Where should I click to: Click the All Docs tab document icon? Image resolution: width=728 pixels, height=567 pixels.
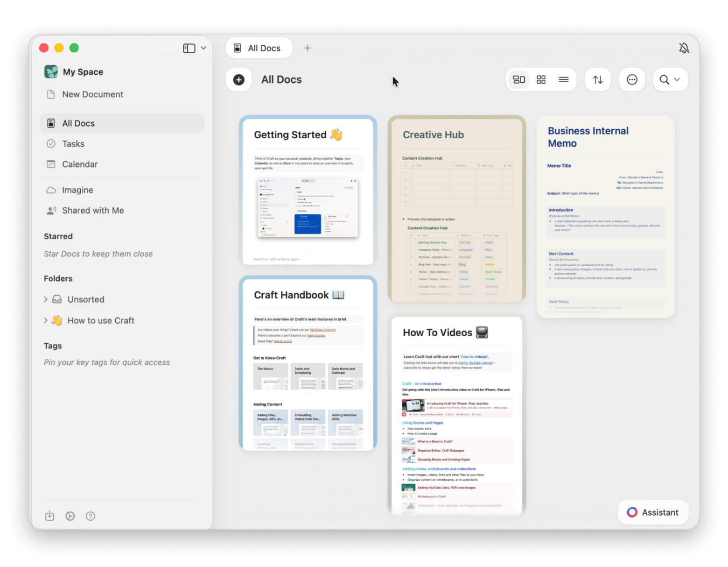point(238,48)
